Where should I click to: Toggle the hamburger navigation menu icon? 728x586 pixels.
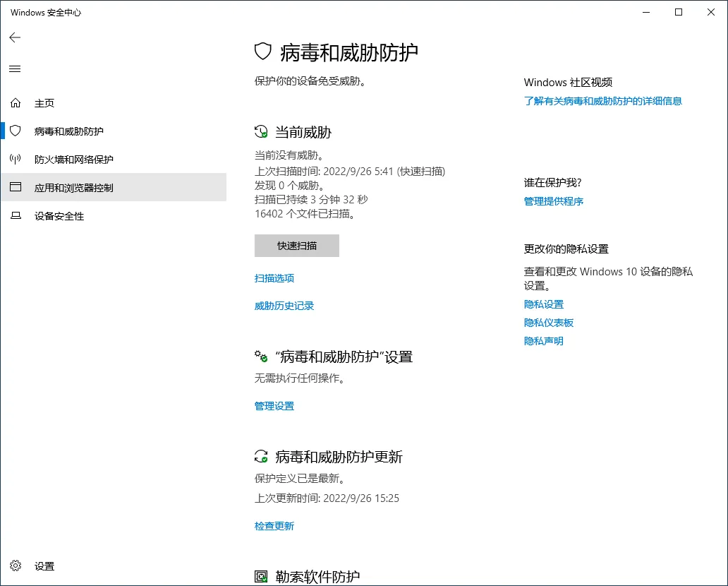15,68
